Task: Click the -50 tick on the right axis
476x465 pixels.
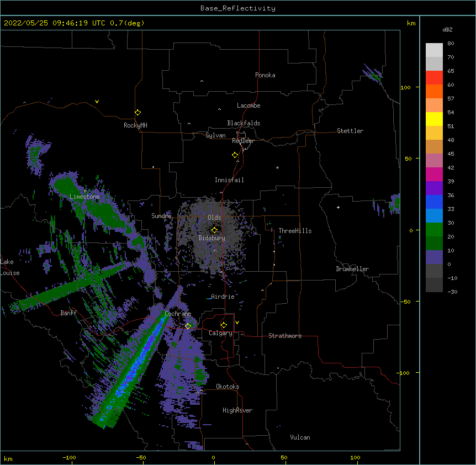Action: tap(405, 302)
